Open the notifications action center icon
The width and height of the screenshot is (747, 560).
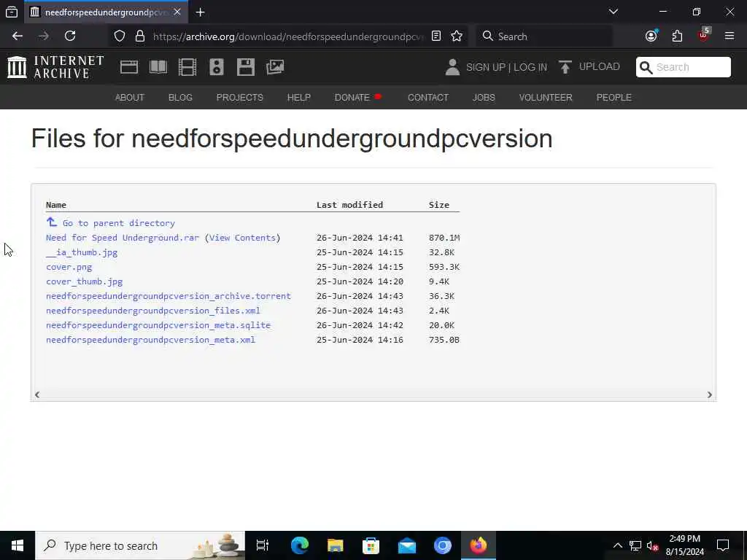(x=723, y=545)
